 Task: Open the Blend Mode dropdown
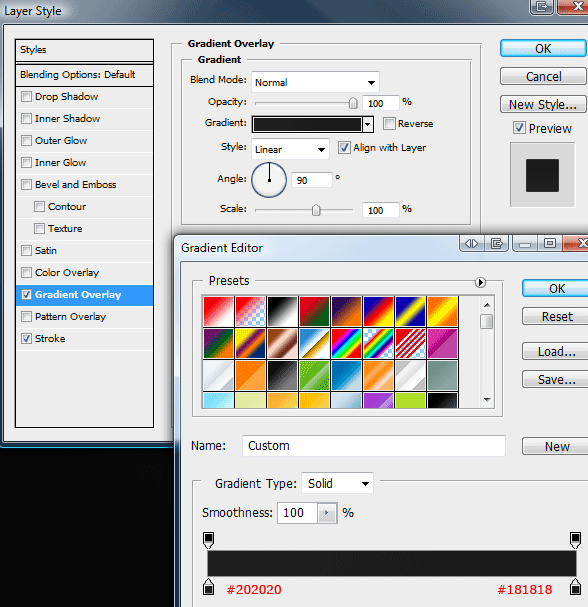[315, 82]
